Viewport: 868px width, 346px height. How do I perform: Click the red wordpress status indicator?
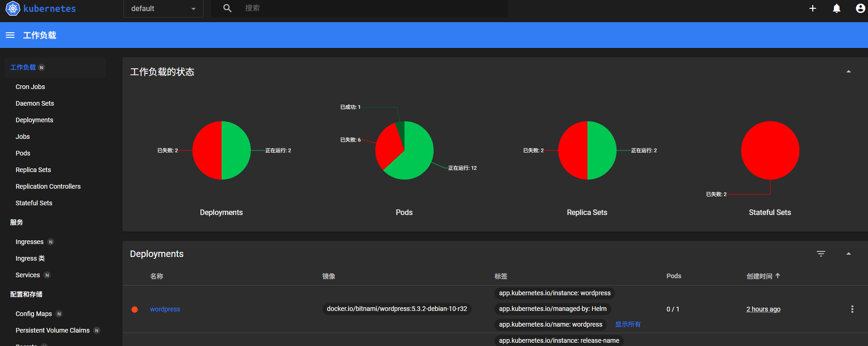pyautogui.click(x=135, y=310)
